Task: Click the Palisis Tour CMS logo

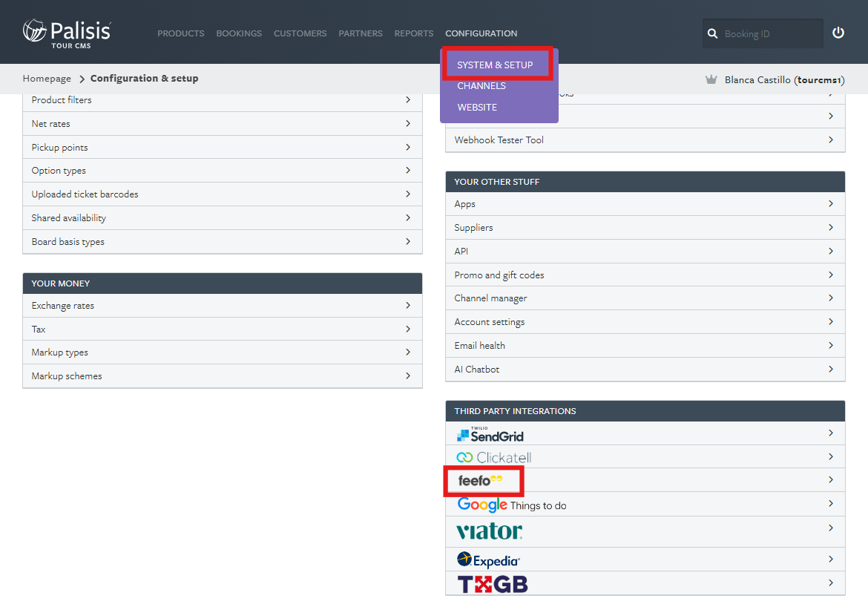Action: 67,33
